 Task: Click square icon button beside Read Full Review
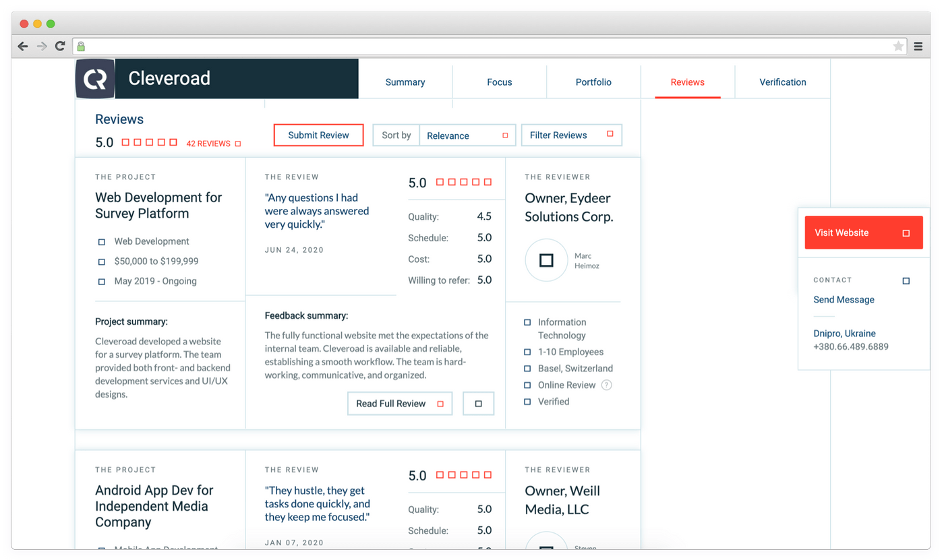click(479, 404)
